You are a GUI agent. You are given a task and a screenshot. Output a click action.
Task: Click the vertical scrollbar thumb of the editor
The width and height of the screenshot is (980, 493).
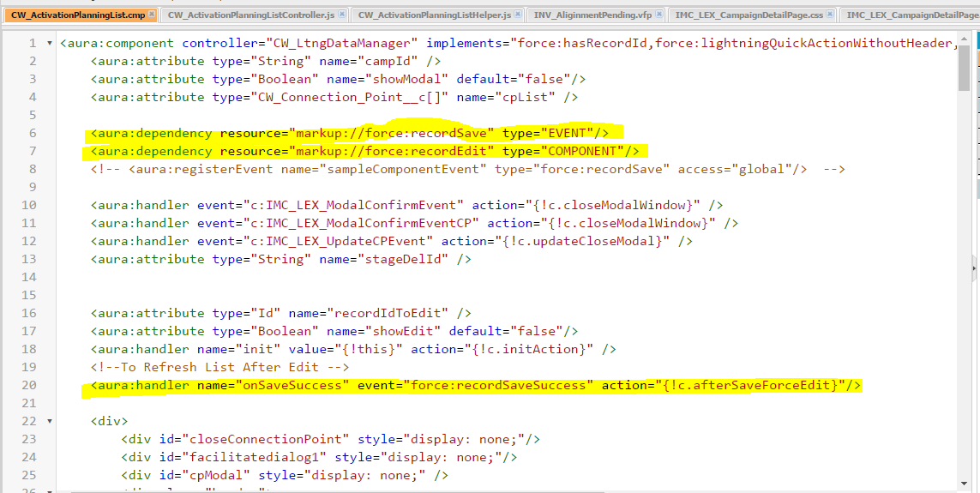point(965,68)
